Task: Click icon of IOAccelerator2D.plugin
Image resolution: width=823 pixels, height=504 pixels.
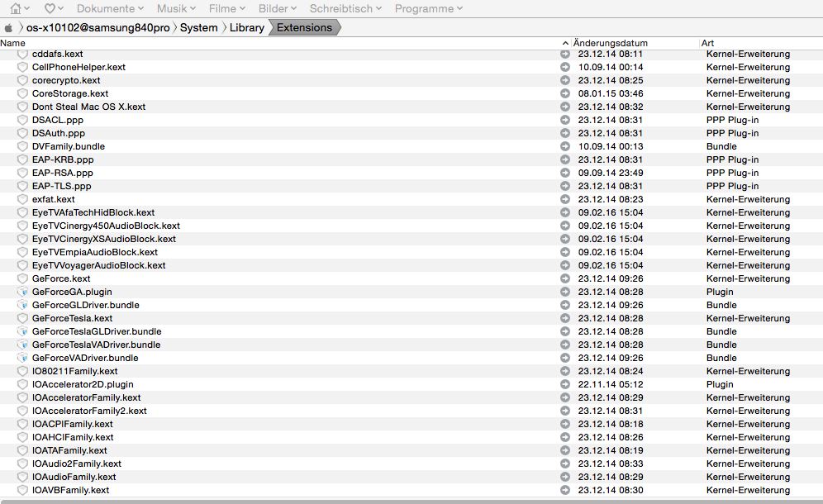Action: click(x=22, y=384)
